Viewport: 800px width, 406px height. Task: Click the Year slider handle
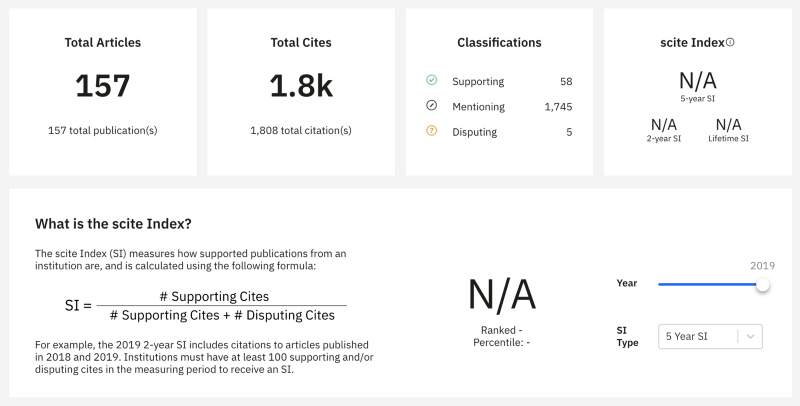coord(763,284)
